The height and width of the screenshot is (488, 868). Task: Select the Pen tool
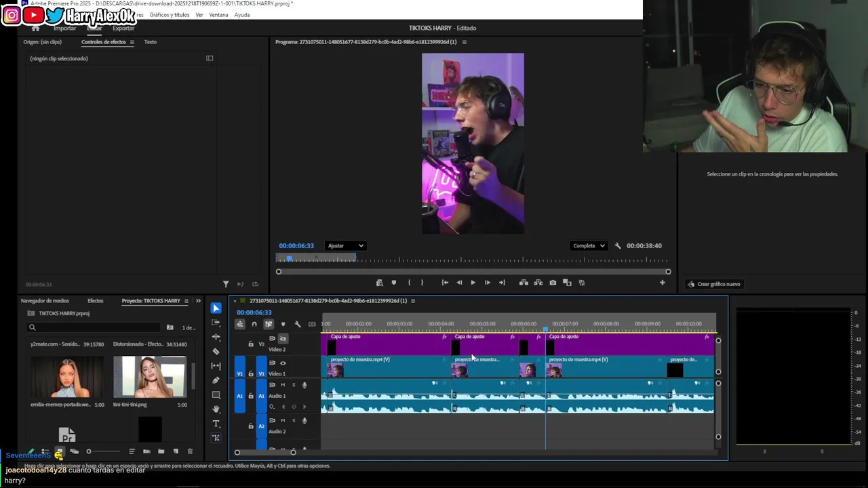coord(216,380)
